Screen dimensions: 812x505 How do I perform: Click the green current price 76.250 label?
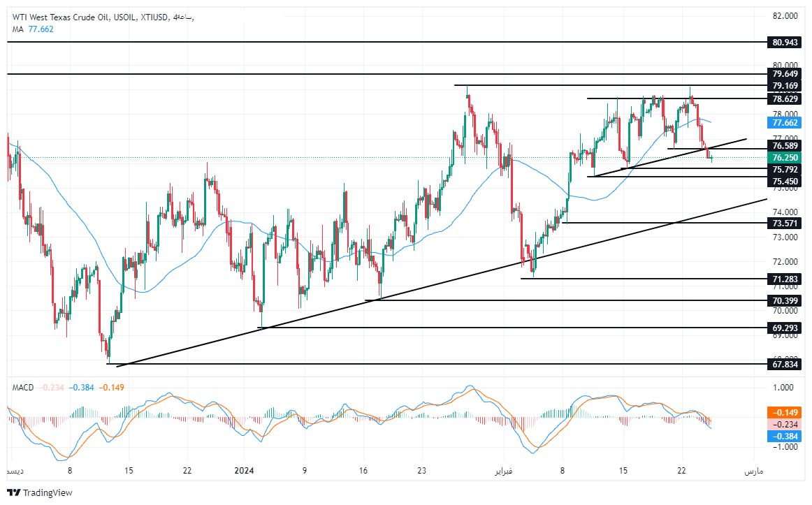coord(785,158)
